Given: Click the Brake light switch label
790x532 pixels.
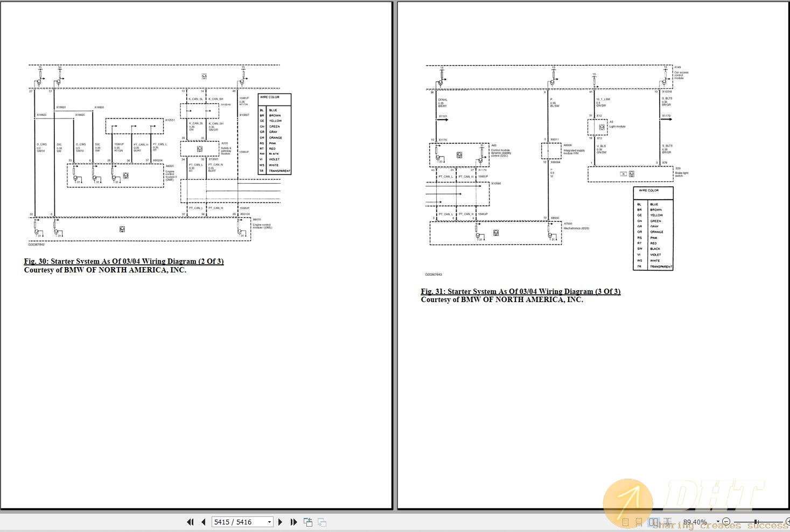Looking at the screenshot, I should click(x=682, y=174).
